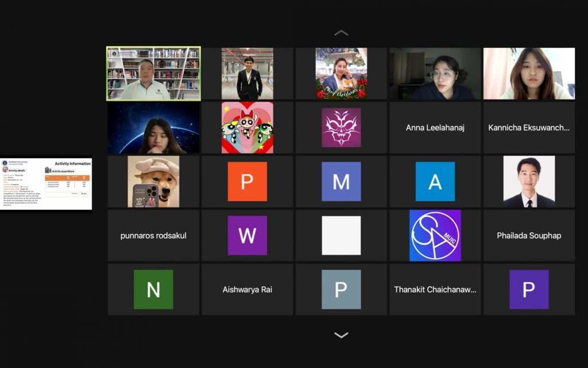Click the blue M participant avatar
588x368 pixels.
pos(341,182)
